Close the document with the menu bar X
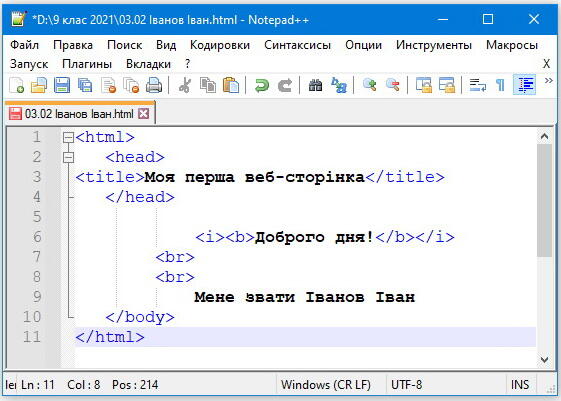The height and width of the screenshot is (401, 561). coord(546,64)
